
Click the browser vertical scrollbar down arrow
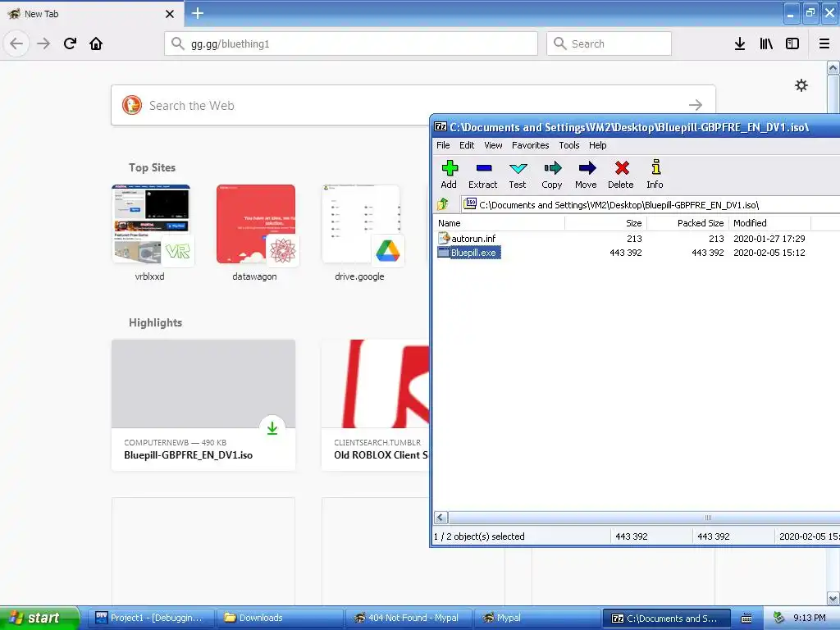(x=833, y=598)
